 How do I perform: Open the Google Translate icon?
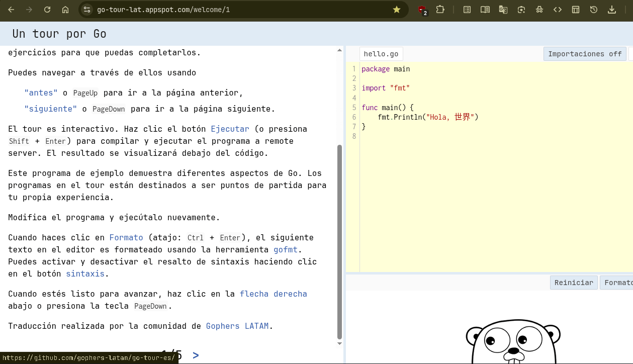[x=503, y=10]
